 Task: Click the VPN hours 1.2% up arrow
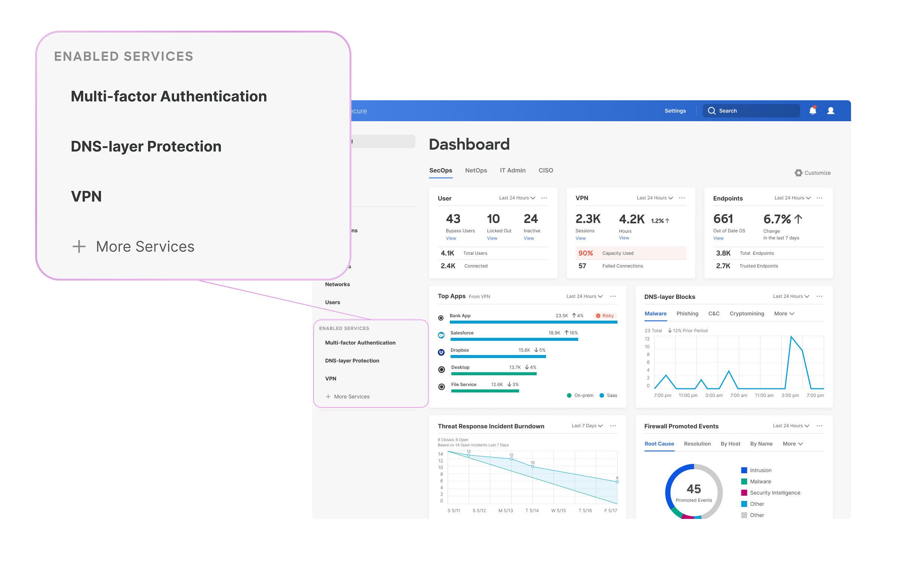pos(667,221)
